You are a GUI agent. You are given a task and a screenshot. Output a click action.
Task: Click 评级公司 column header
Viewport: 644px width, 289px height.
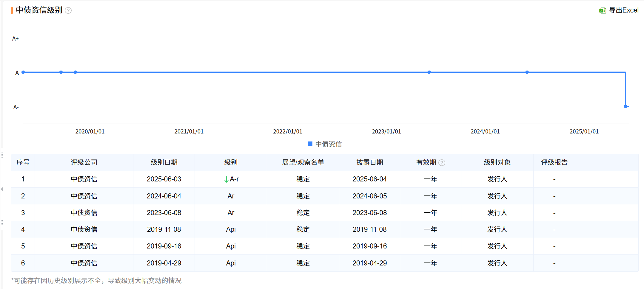pyautogui.click(x=84, y=162)
